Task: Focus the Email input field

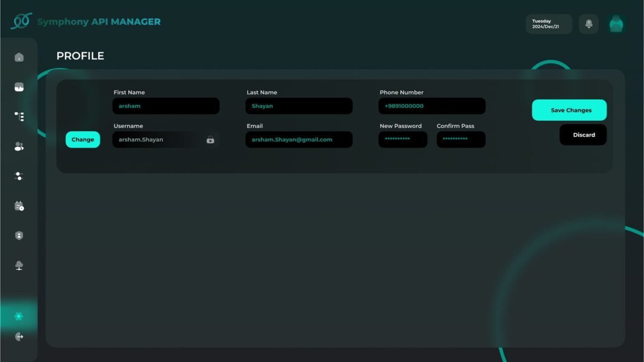Action: point(299,140)
